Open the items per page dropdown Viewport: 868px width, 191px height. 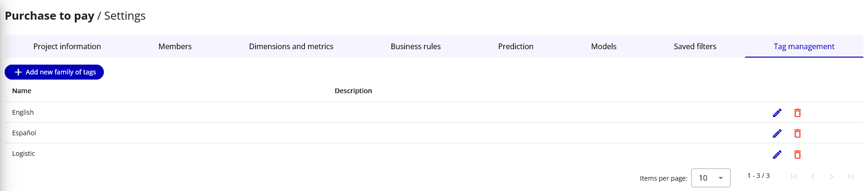pyautogui.click(x=711, y=178)
